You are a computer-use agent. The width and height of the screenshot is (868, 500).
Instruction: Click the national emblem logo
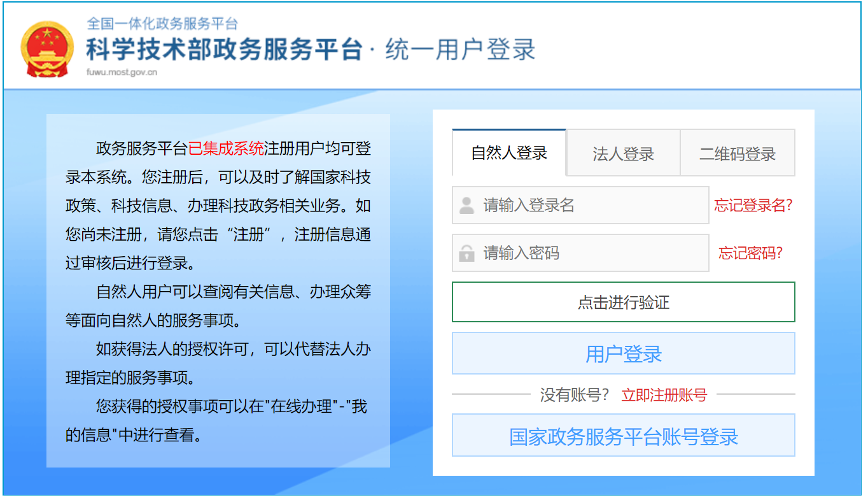(47, 49)
